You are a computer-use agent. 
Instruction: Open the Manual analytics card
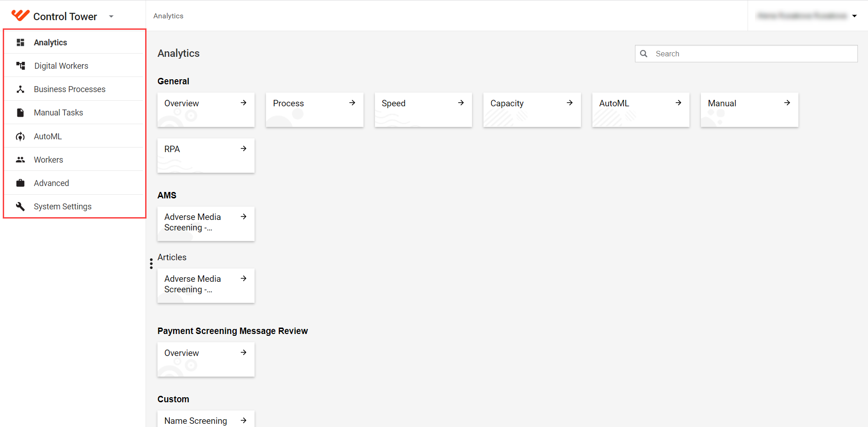(x=749, y=110)
